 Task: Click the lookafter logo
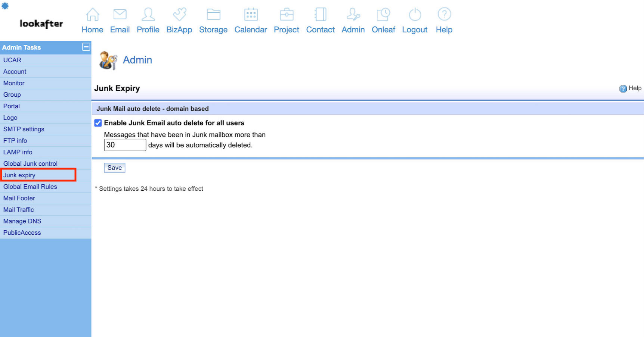click(41, 24)
